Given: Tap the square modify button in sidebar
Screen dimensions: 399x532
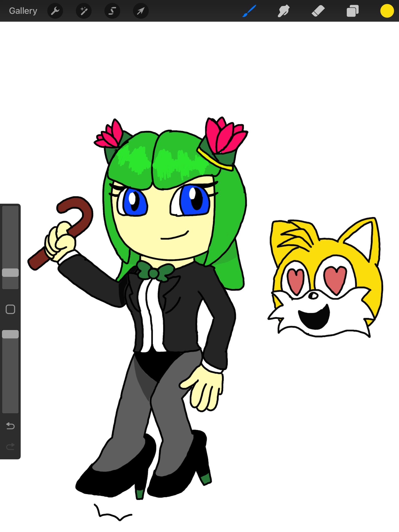Looking at the screenshot, I should 10,309.
